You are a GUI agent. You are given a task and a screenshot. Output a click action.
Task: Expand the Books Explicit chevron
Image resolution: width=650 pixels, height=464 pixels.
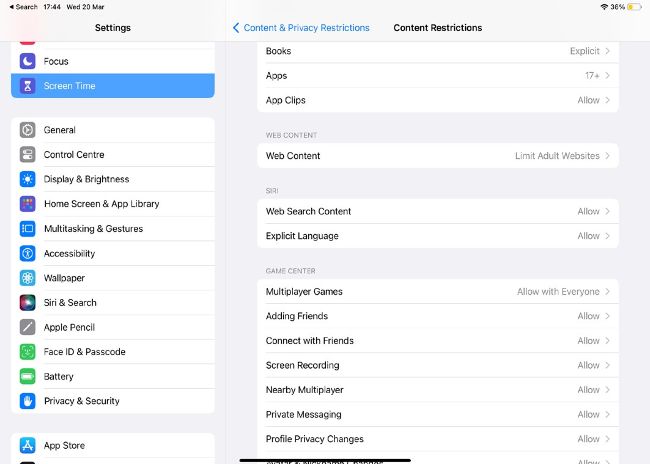click(x=607, y=51)
